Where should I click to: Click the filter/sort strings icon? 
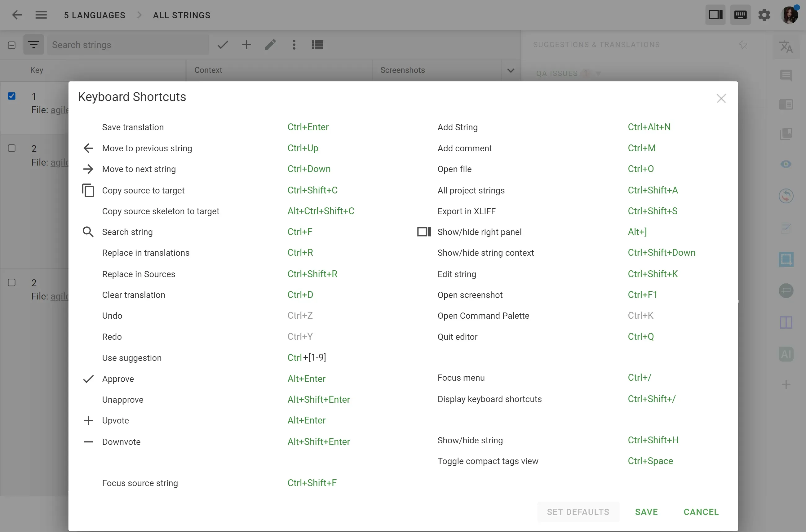click(x=33, y=45)
